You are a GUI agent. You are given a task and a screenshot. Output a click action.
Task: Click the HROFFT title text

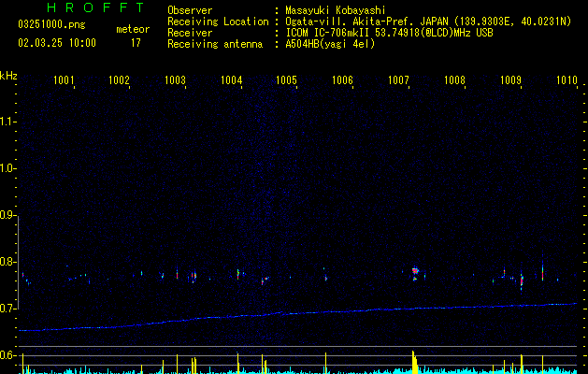coord(96,7)
